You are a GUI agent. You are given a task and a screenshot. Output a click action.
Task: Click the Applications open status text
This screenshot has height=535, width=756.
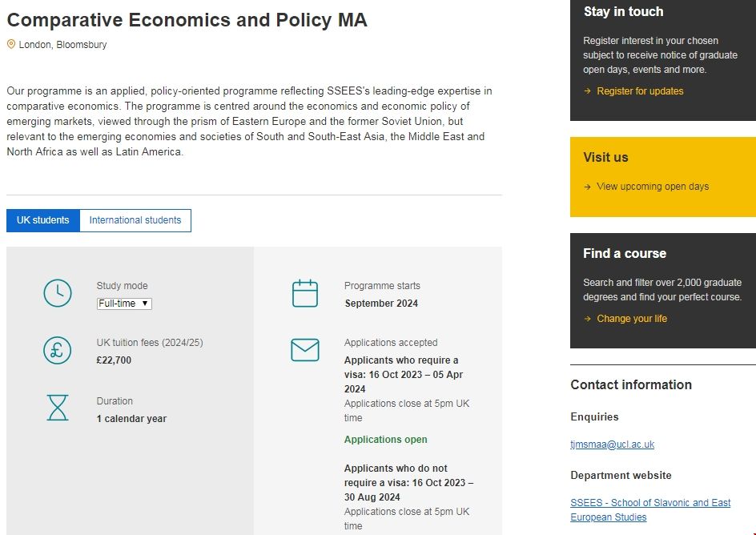pyautogui.click(x=386, y=440)
